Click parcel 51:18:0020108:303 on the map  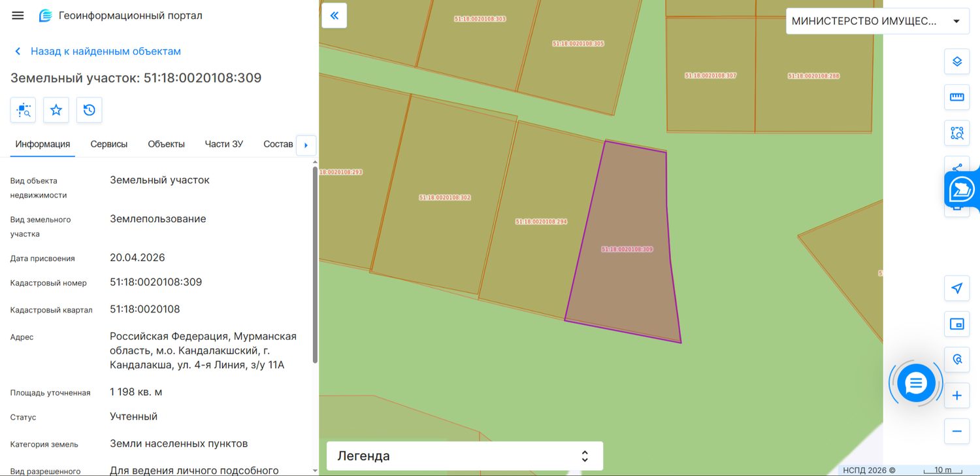(x=480, y=19)
